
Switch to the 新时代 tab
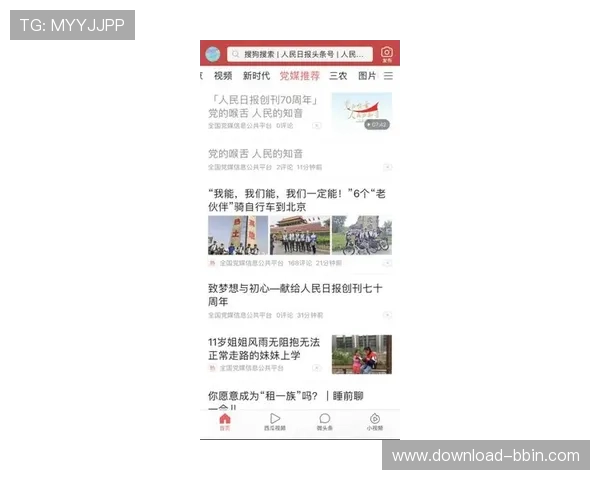point(256,76)
